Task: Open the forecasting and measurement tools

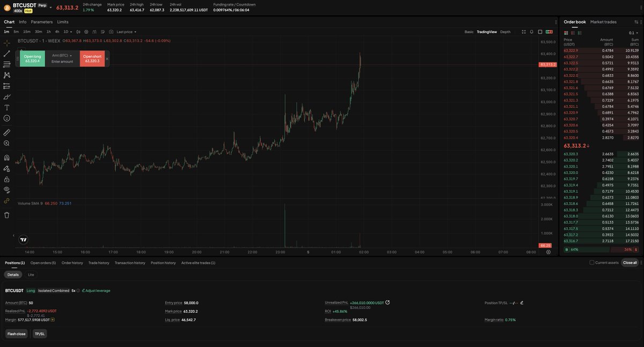Action: [x=6, y=86]
